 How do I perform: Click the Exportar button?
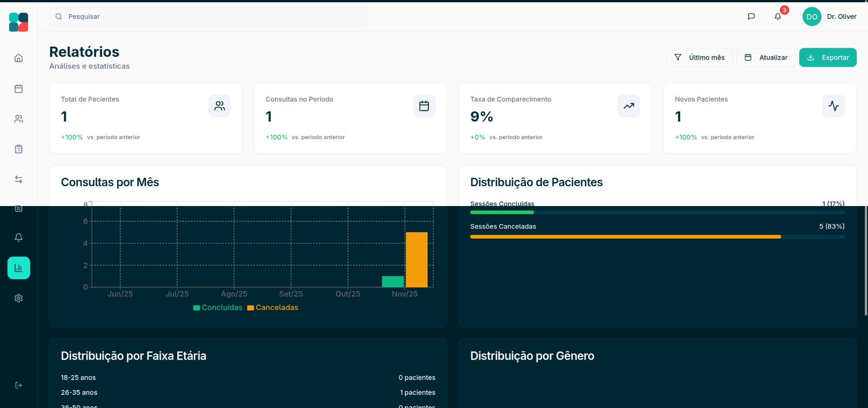click(x=827, y=57)
